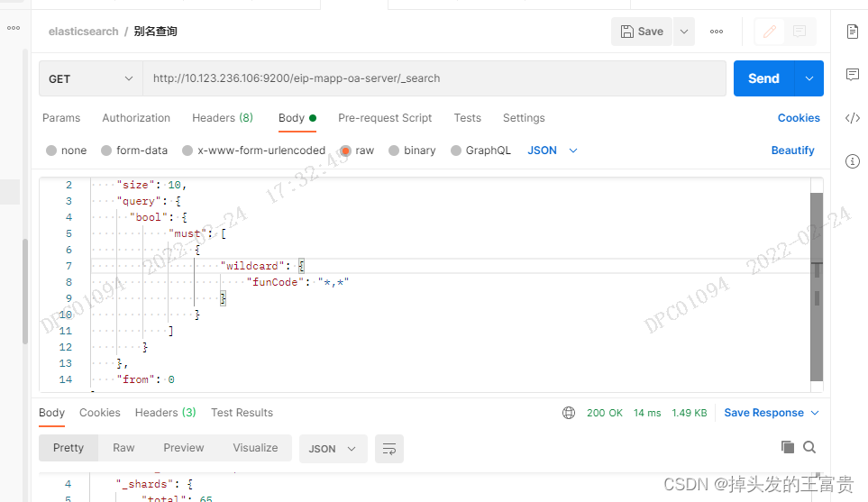Click the elasticsearch collection breadcrumb
The height and width of the screenshot is (502, 868).
point(83,32)
